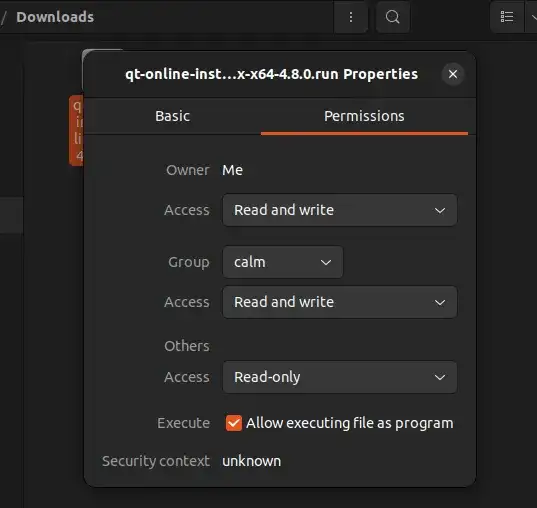Open the Others access Read-only dropdown
The height and width of the screenshot is (508, 537).
pyautogui.click(x=340, y=377)
